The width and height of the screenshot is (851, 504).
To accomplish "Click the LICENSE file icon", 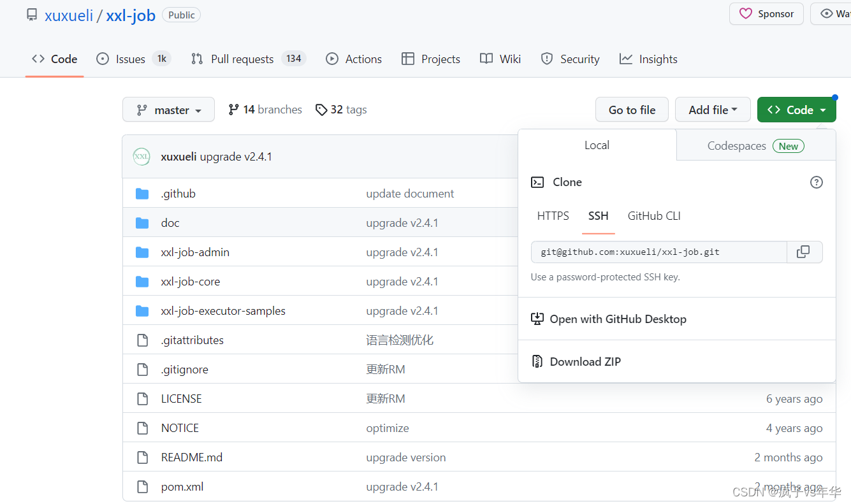I will pos(143,399).
